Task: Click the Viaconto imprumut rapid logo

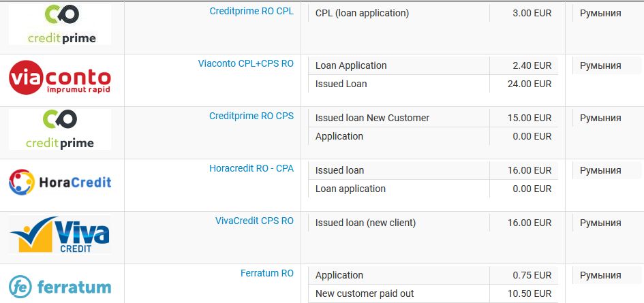Action: point(60,77)
